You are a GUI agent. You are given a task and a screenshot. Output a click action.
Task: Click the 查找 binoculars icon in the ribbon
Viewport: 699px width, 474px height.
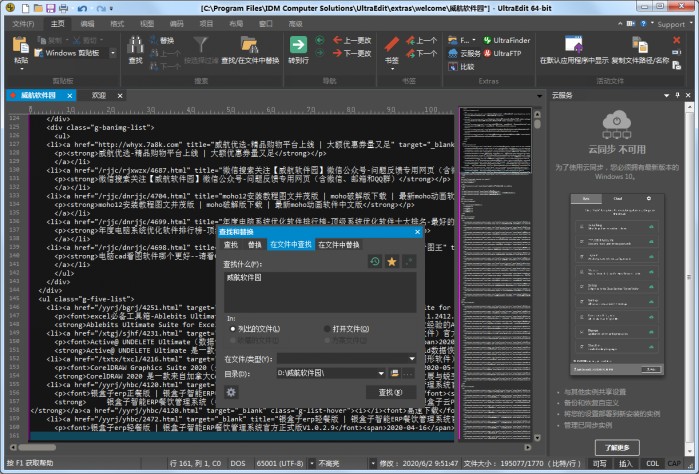[x=135, y=45]
